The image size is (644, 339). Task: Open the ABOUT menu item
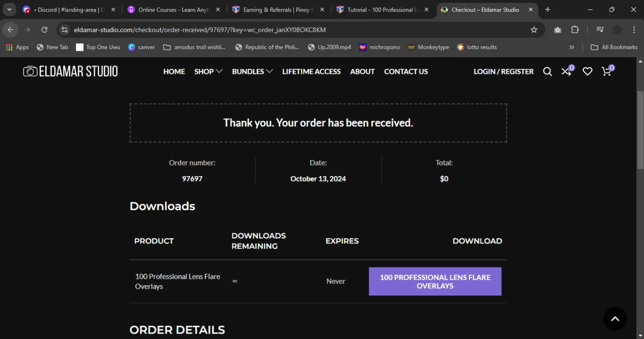pyautogui.click(x=362, y=71)
